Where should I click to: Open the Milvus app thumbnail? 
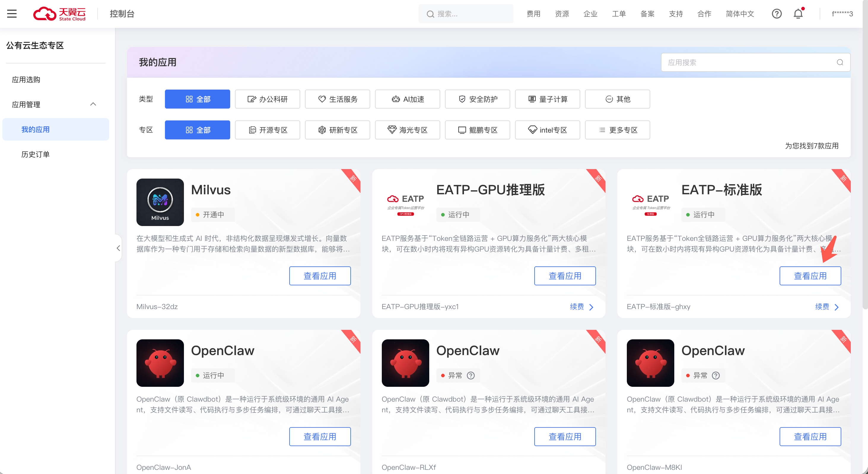160,202
